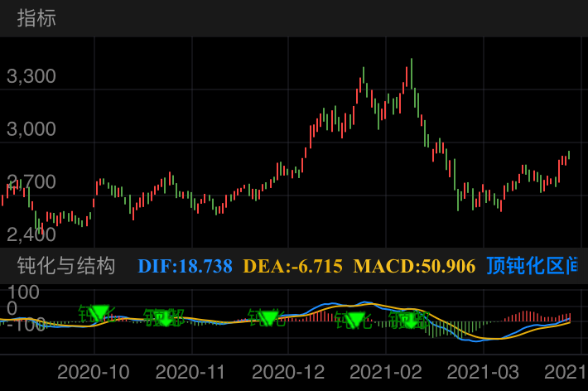Image resolution: width=588 pixels, height=391 pixels.
Task: Select the green 钝化 arrow marker above 2020-11
Action: tap(164, 318)
